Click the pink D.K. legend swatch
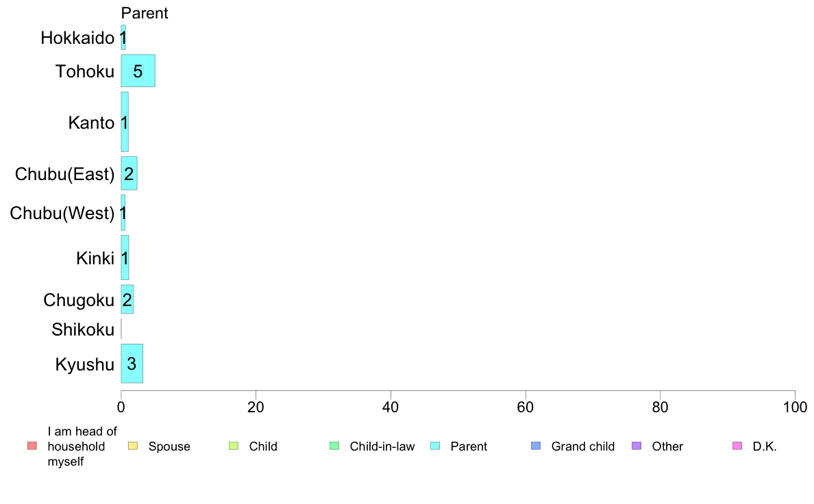 (x=737, y=446)
